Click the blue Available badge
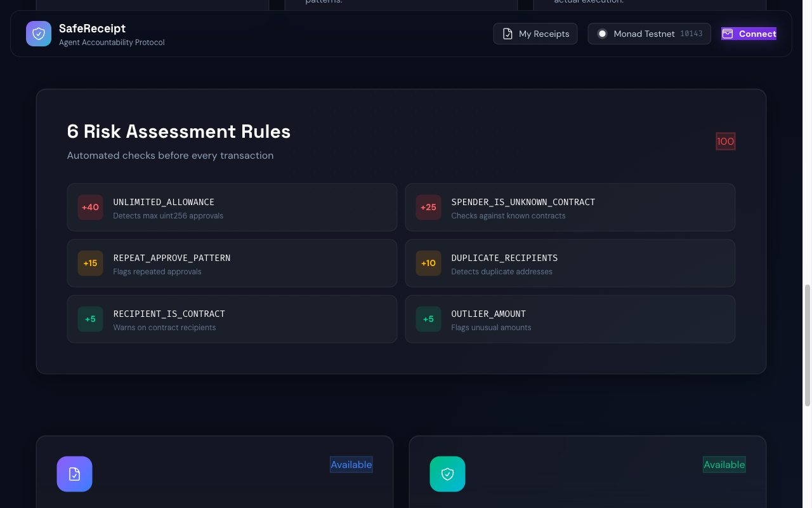This screenshot has height=508, width=812. click(x=351, y=465)
